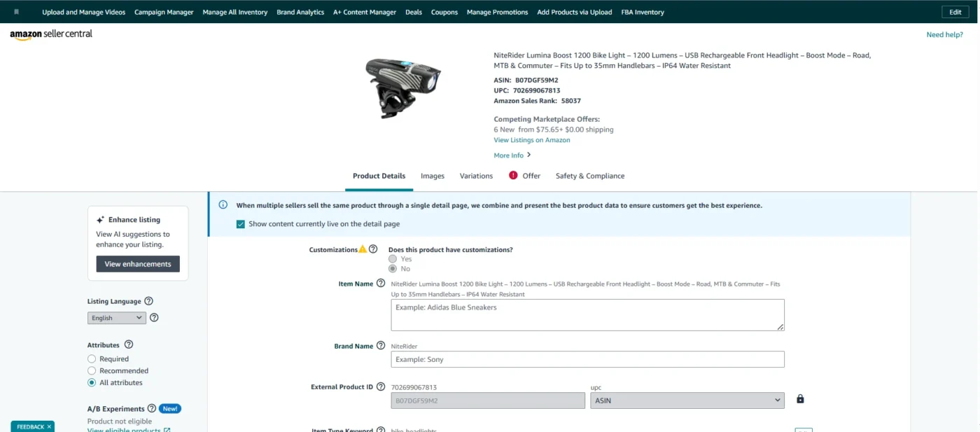Select No for product customizations
The width and height of the screenshot is (980, 432).
coord(393,269)
